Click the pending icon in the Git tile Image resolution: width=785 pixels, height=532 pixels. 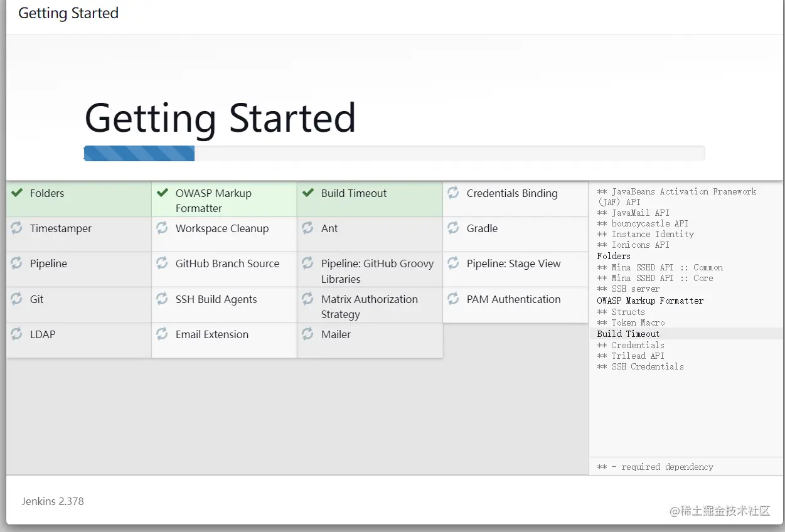pos(16,299)
